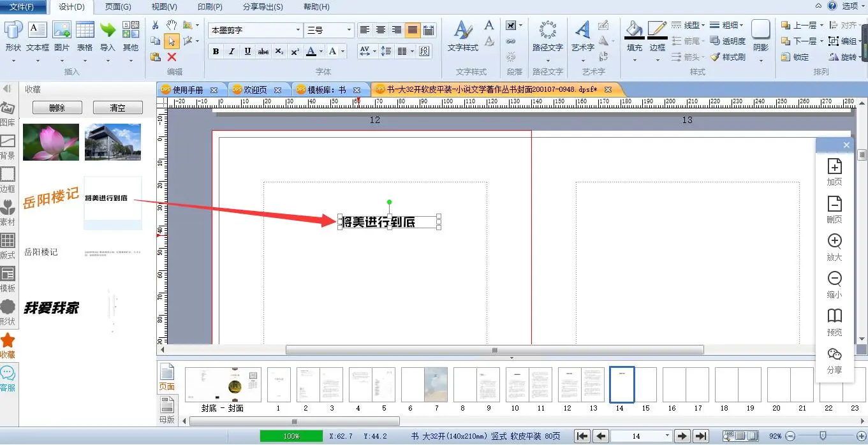868x445 pixels.
Task: Go to the next page arrow button
Action: tap(682, 436)
